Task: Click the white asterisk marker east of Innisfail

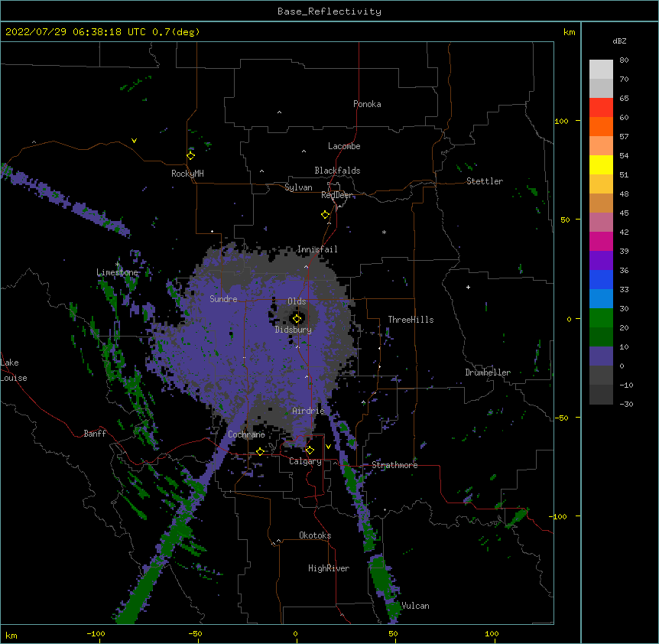Action: tap(384, 232)
